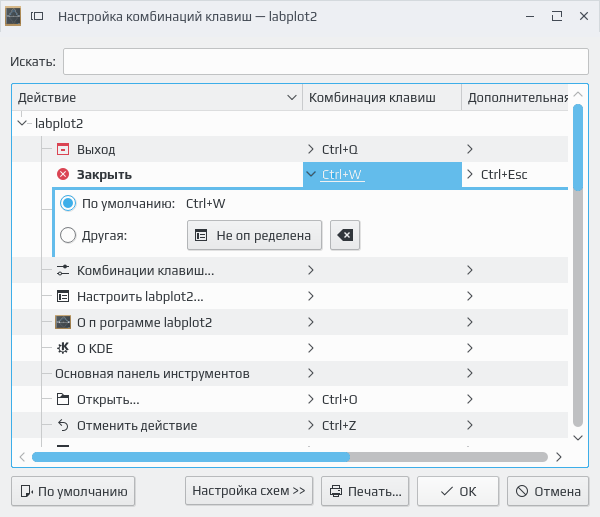Click the sliders icon for Комбинации клавиш…
Screen dimensions: 600x517
click(63, 270)
